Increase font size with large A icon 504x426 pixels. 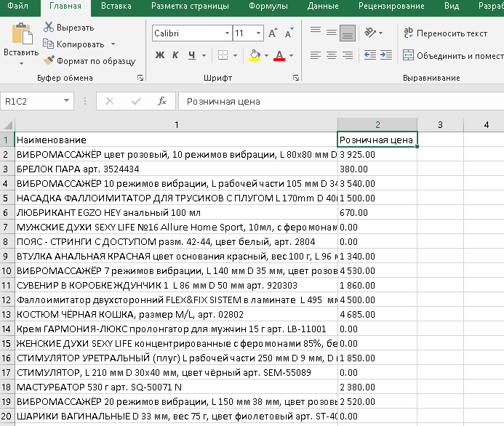pyautogui.click(x=273, y=33)
